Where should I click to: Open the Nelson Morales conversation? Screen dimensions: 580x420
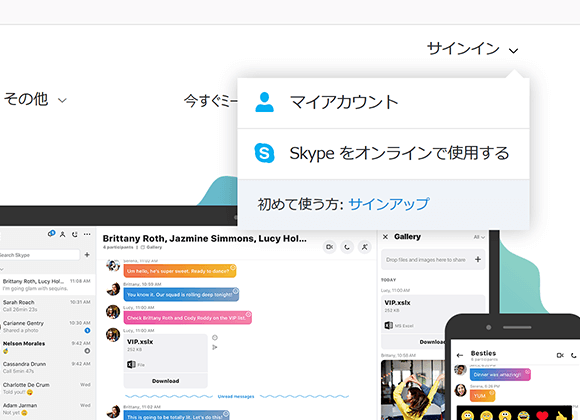pos(47,347)
